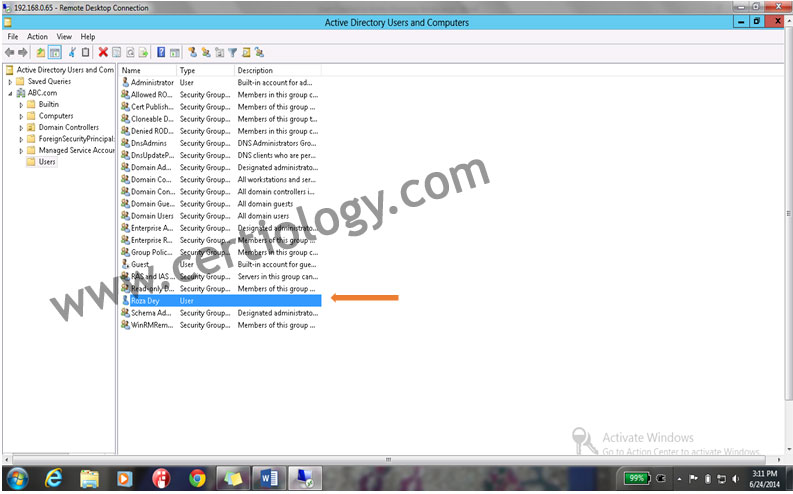793x494 pixels.
Task: Expand the Managed Service Accounts arrow
Action: tap(21, 151)
